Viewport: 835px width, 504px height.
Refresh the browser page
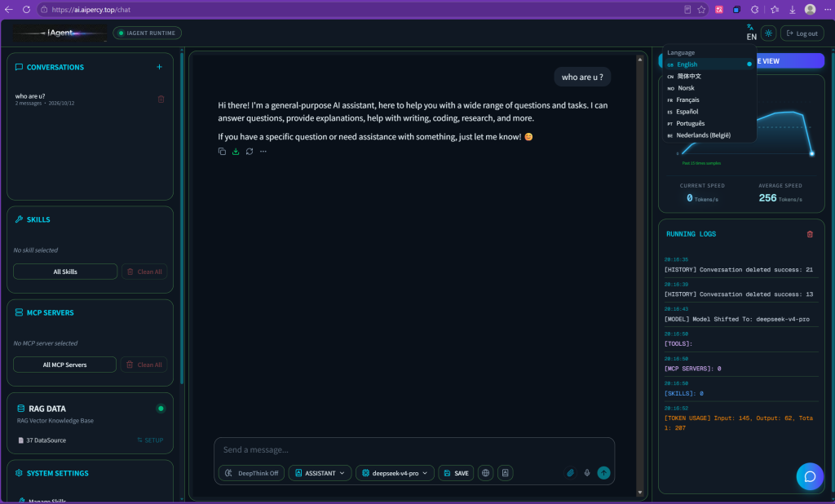pyautogui.click(x=26, y=10)
